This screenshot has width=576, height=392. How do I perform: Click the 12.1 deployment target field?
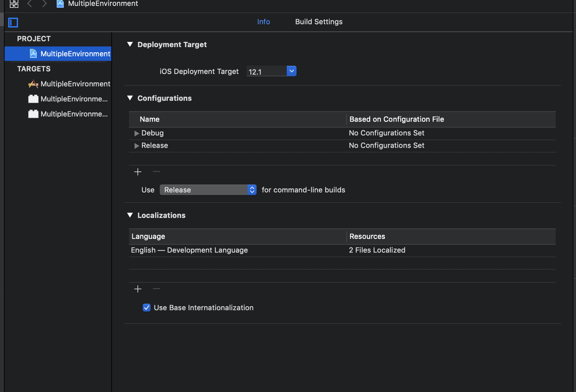click(x=267, y=71)
